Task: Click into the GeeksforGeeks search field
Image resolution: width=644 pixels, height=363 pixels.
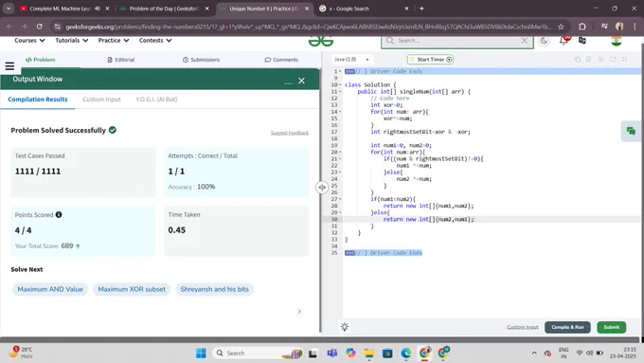Action: [456, 41]
